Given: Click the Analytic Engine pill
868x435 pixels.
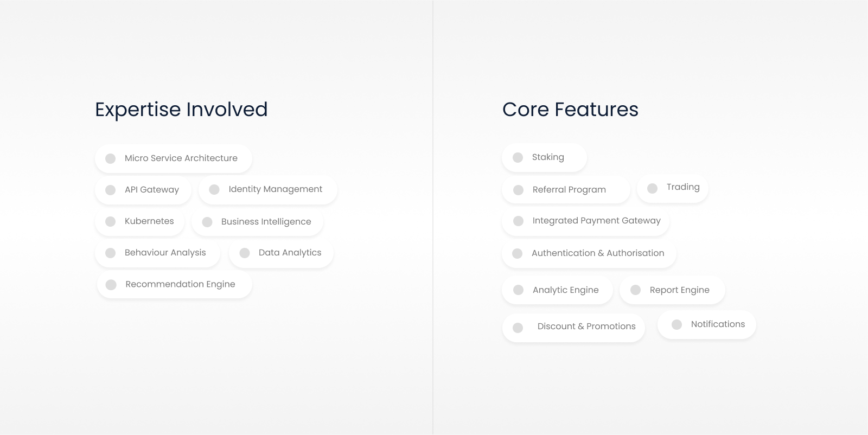Looking at the screenshot, I should coord(557,290).
